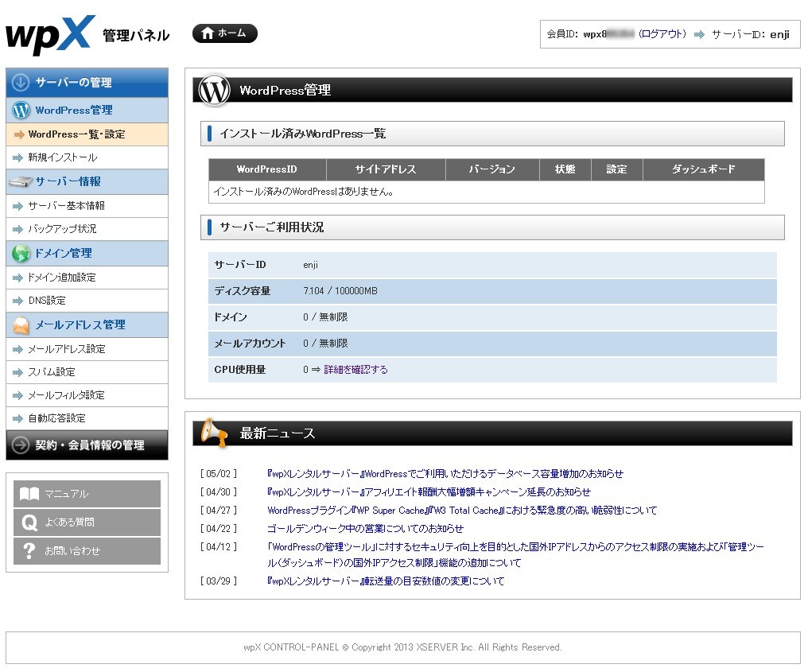Click the WordPress logo beside WordPress管理 sidebar heading
Image resolution: width=808 pixels, height=672 pixels.
[x=21, y=110]
